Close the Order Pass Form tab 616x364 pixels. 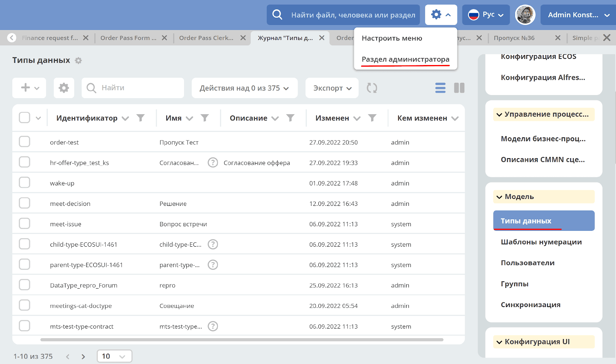tap(164, 38)
